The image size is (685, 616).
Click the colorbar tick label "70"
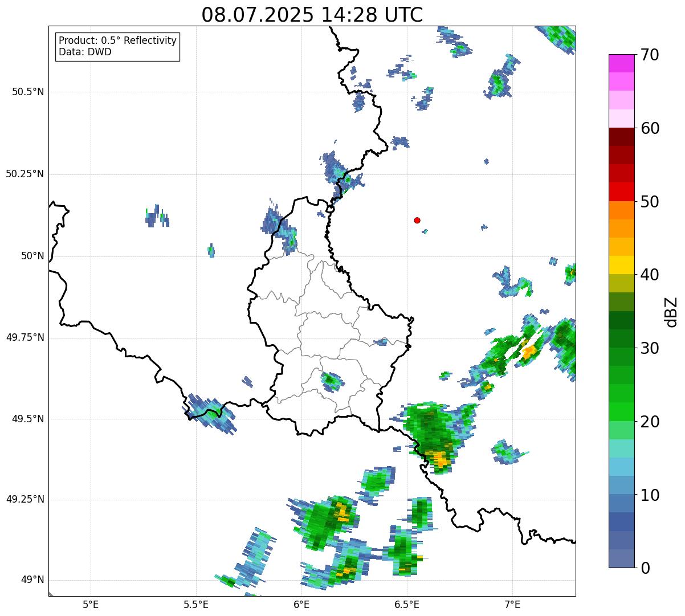coord(650,55)
